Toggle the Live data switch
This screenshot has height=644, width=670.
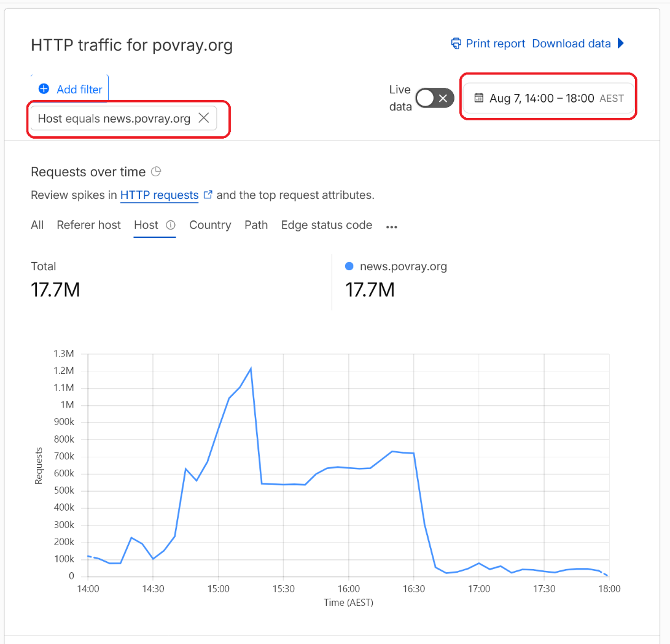[435, 98]
